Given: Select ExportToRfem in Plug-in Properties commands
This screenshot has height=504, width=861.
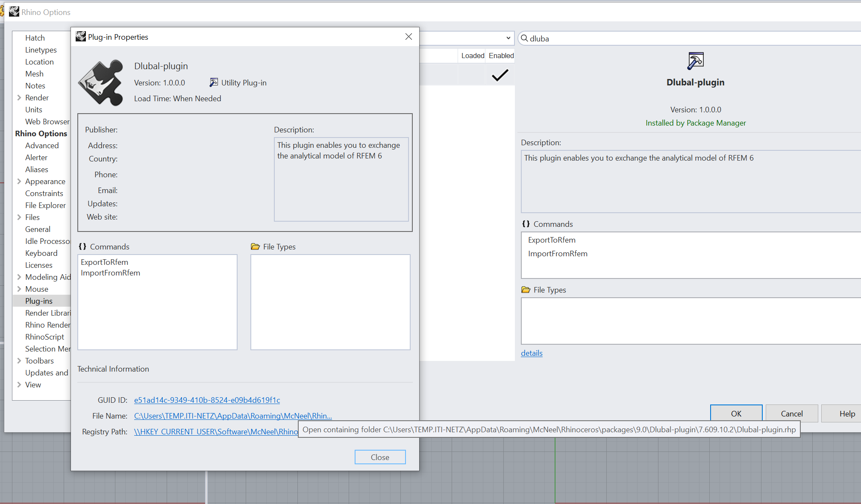Looking at the screenshot, I should (x=104, y=262).
